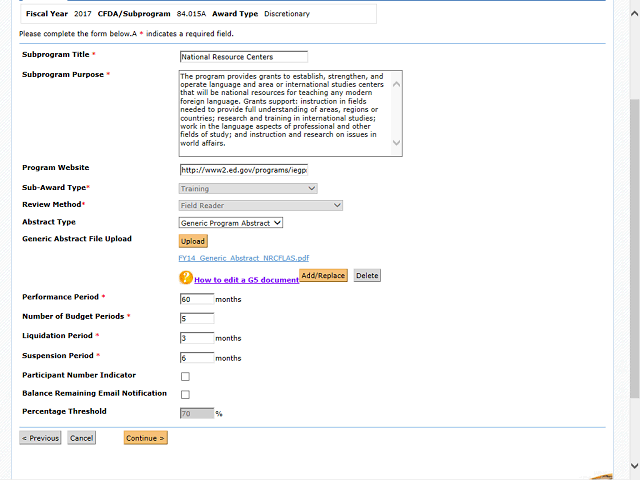
Task: Click the Suspension Period months field
Action: (x=197, y=358)
